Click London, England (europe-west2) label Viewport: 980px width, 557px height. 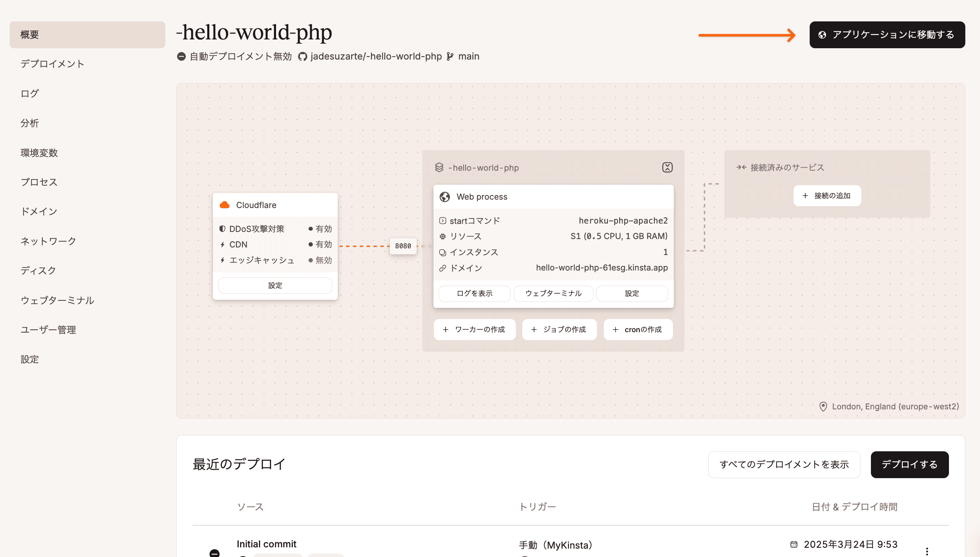coord(896,406)
